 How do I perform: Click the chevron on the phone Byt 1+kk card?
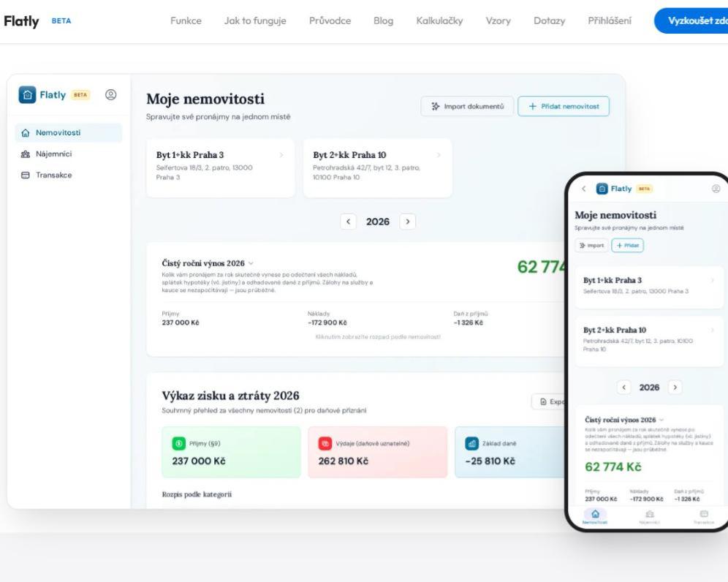pyautogui.click(x=712, y=281)
